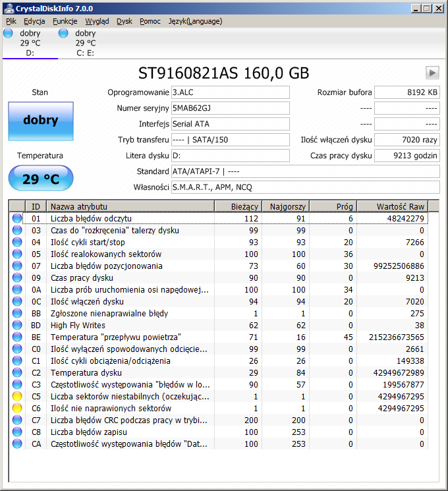Select the D: disk tab
The height and width of the screenshot is (491, 448).
point(30,43)
